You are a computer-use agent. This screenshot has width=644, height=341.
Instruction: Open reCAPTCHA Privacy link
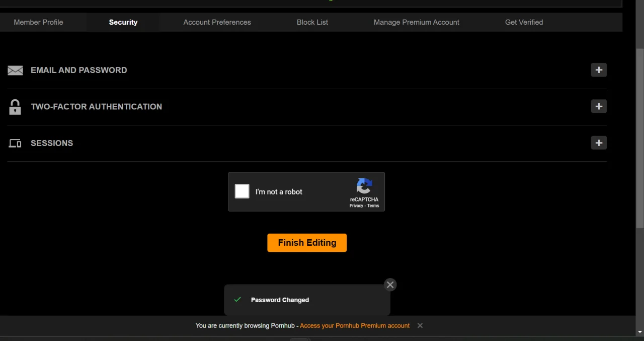[356, 206]
